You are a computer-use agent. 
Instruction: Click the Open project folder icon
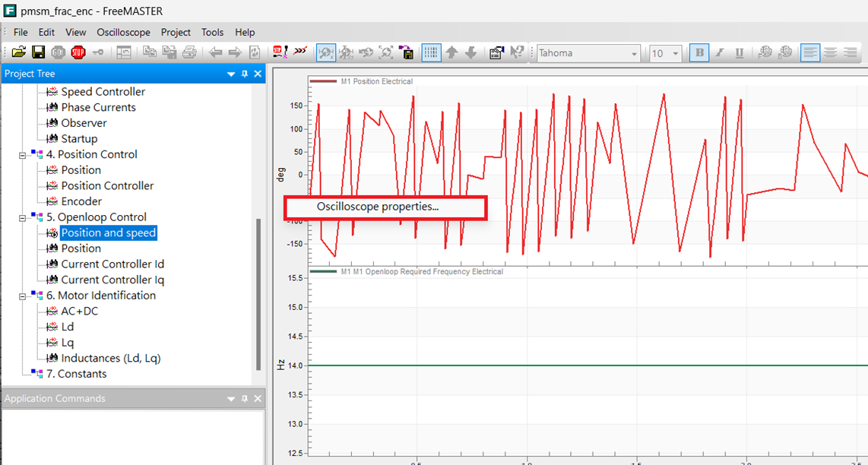[x=19, y=52]
